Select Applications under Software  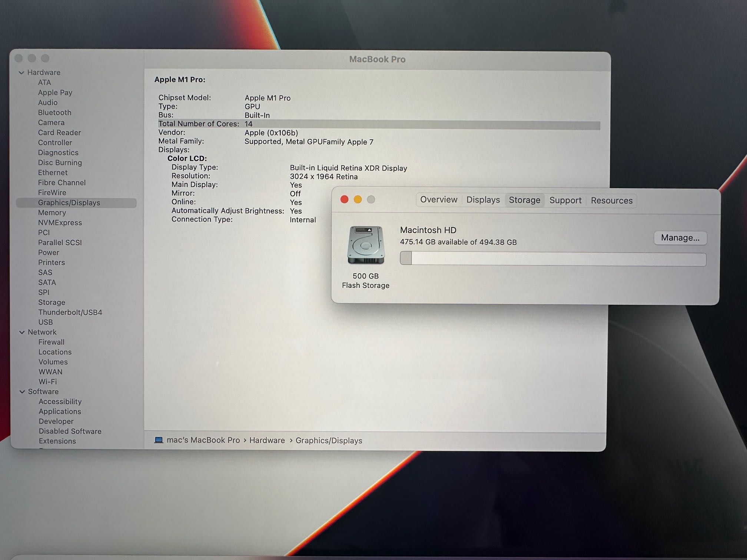[60, 411]
